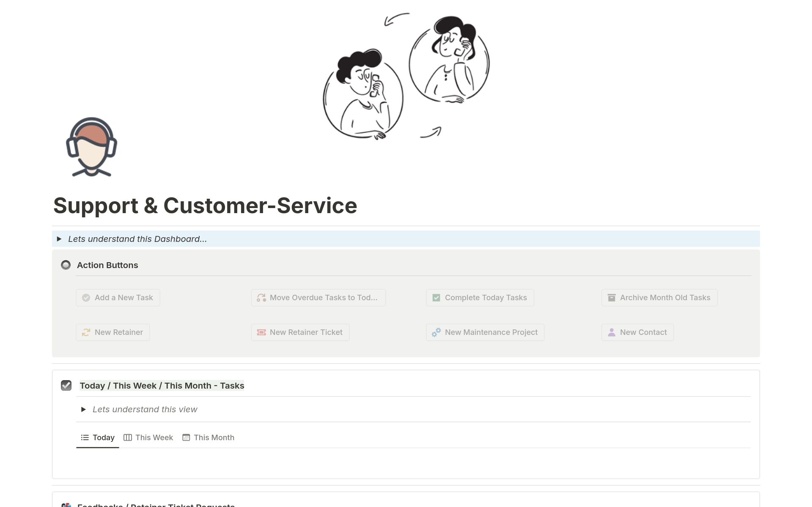Switch to the This Month tab
This screenshot has height=507, width=812.
pos(208,438)
